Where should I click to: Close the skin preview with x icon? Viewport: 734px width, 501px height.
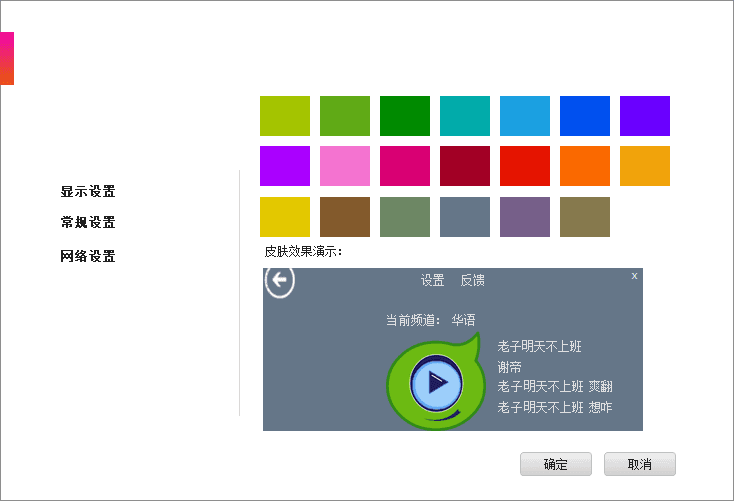click(634, 275)
